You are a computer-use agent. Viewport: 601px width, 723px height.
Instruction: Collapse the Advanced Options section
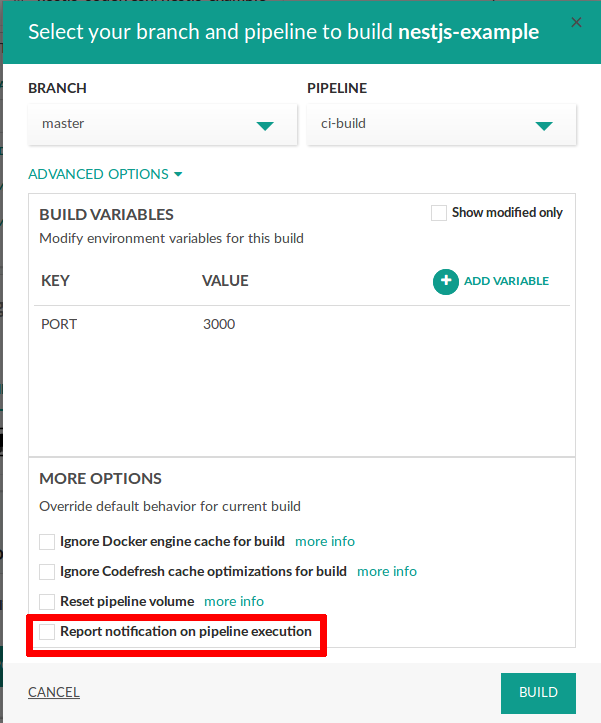point(105,174)
